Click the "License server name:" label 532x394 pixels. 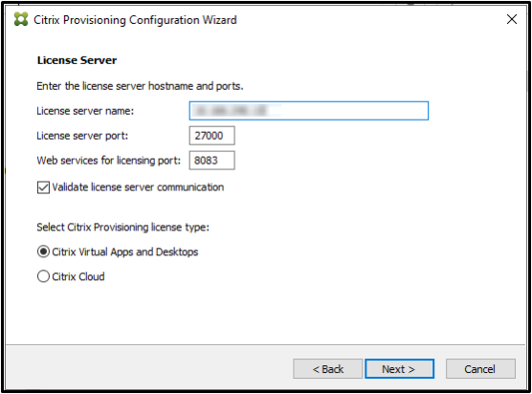click(x=85, y=111)
